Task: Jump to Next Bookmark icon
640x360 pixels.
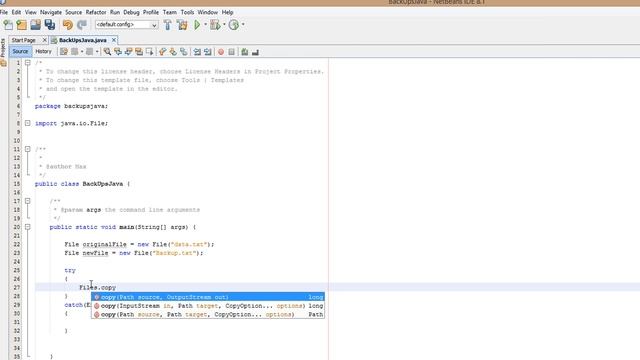Action: coord(173,52)
